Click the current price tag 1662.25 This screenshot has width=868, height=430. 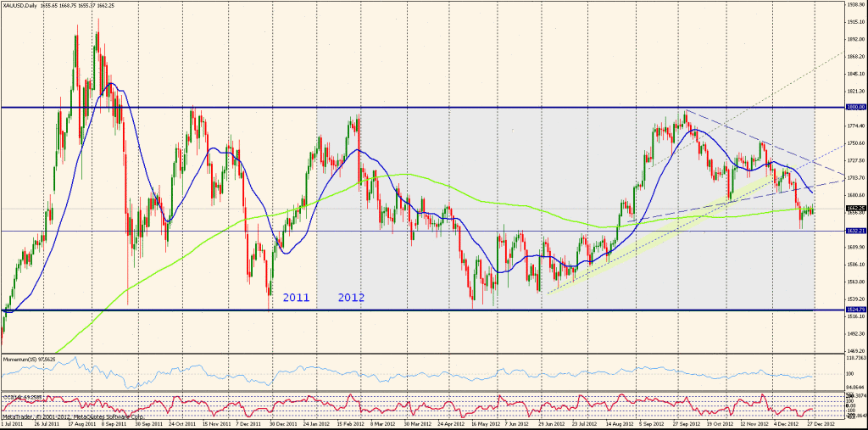tap(854, 208)
